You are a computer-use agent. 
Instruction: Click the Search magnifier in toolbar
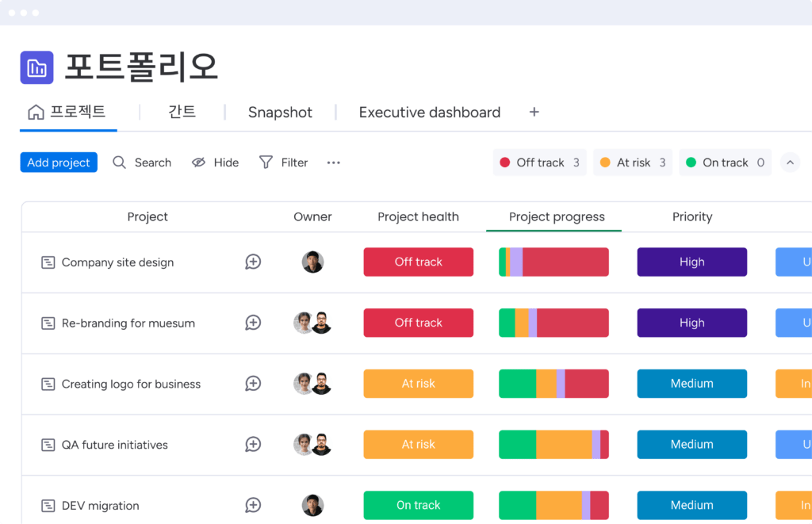coord(120,163)
